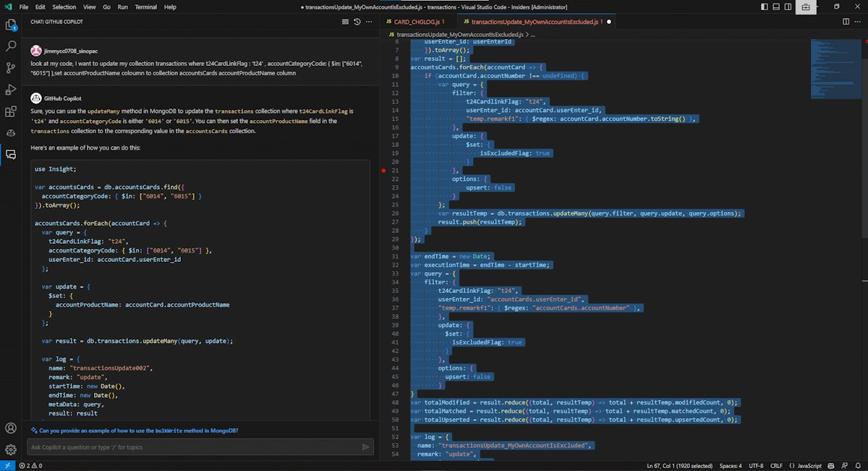Click the GitHub Copilot avatar in the chat

pos(35,98)
